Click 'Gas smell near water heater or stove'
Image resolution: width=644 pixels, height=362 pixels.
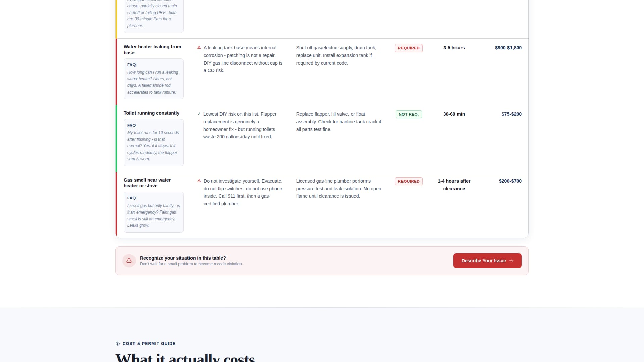147,183
